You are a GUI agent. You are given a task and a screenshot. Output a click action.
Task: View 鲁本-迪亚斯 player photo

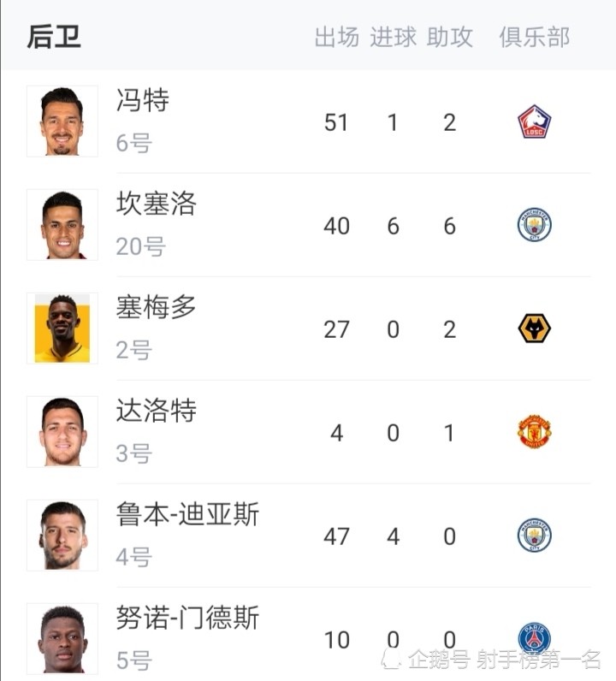(x=62, y=535)
